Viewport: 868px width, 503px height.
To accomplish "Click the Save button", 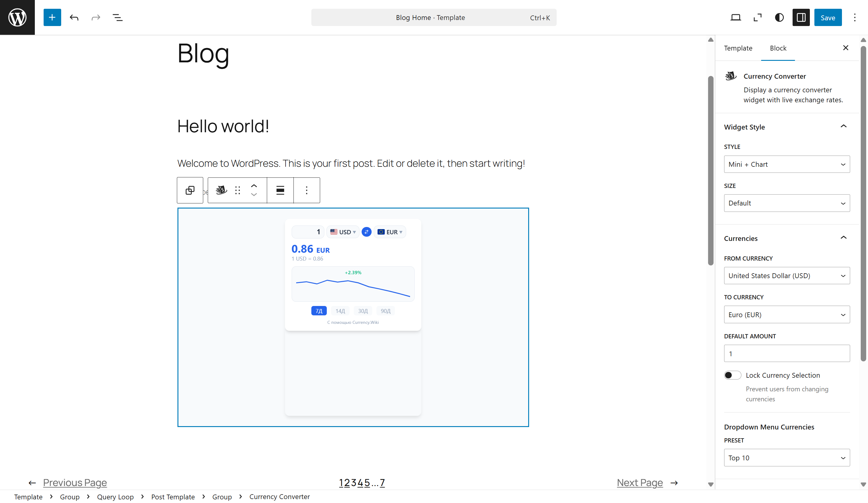I will [828, 17].
